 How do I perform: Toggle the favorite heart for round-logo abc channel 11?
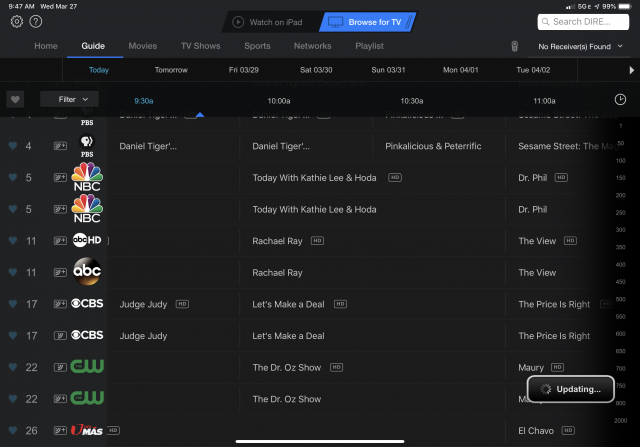point(13,272)
